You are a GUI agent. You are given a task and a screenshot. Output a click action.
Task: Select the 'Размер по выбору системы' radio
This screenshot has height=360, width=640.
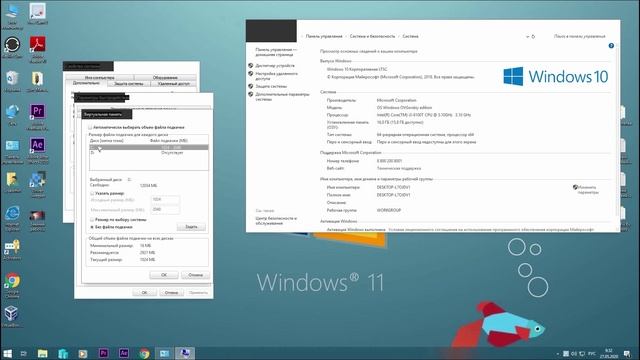[92, 220]
